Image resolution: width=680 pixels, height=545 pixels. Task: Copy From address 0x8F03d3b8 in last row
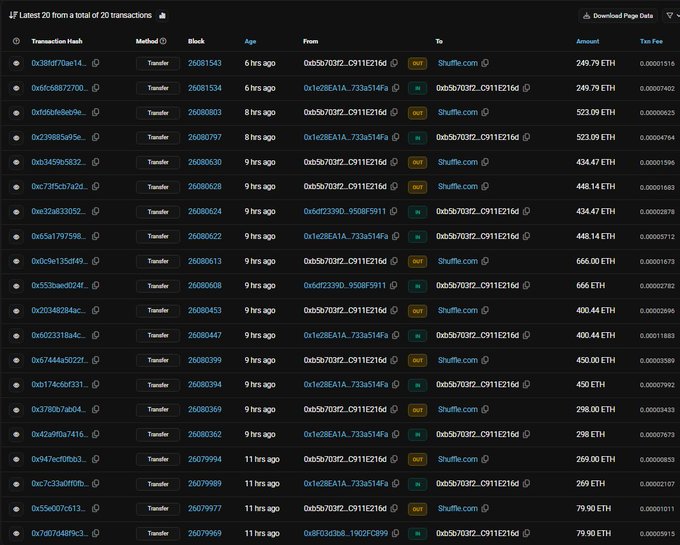click(396, 533)
